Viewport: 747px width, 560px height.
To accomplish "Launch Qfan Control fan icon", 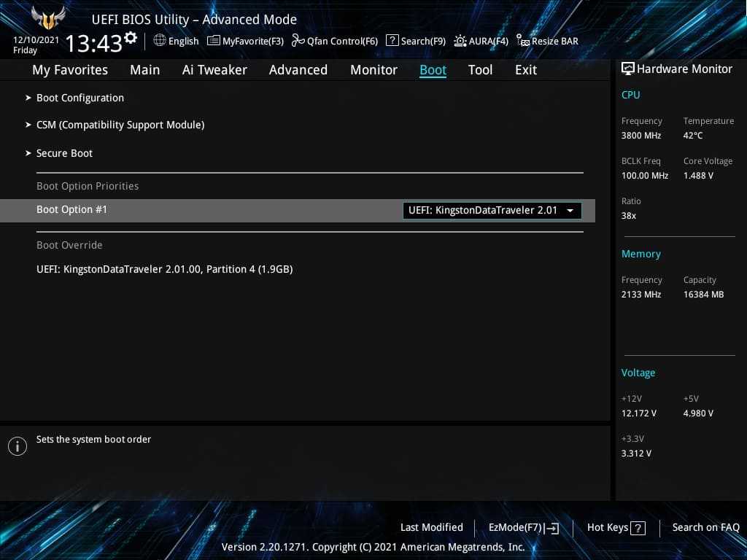I will coord(298,41).
